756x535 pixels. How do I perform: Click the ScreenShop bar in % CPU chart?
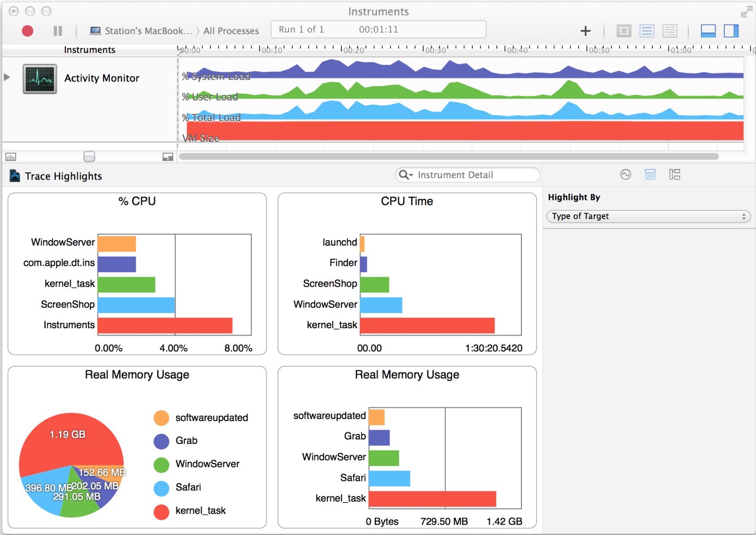pos(136,305)
